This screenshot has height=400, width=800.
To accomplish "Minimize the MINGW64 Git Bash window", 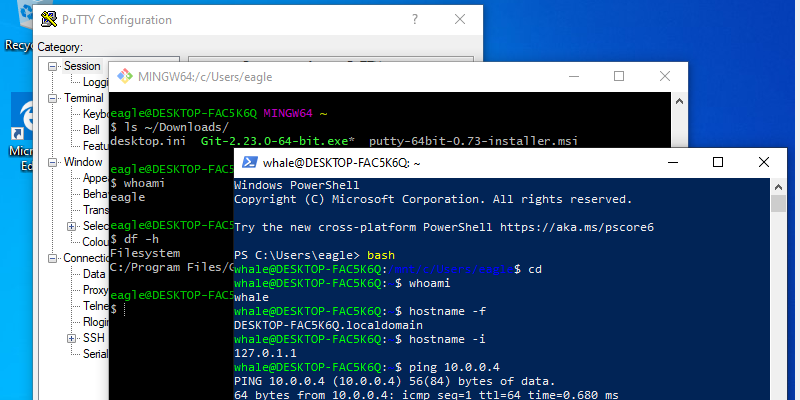I will coord(573,77).
